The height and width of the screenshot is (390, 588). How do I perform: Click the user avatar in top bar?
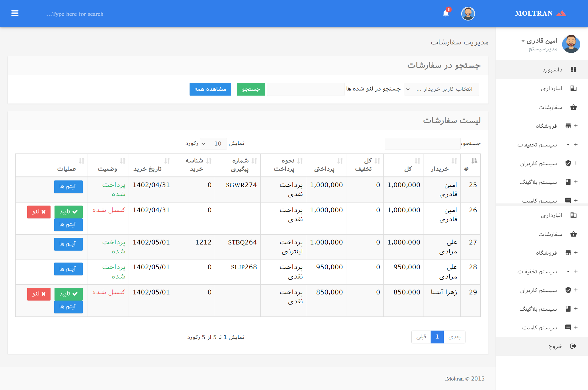click(x=468, y=13)
